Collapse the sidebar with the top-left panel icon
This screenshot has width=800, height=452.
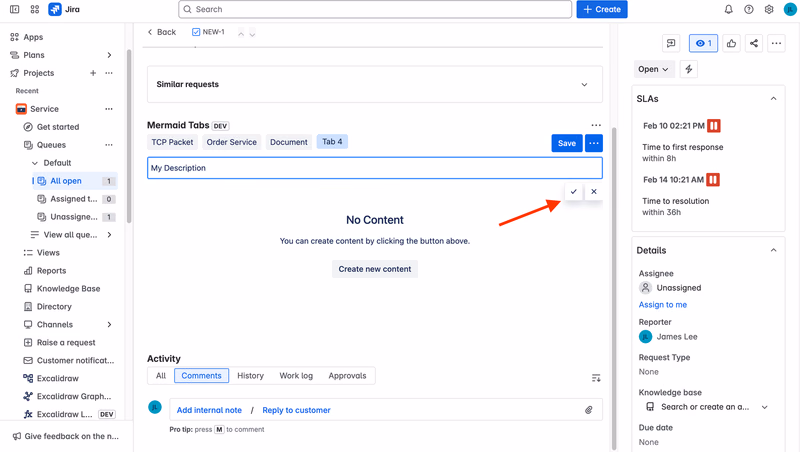click(15, 9)
